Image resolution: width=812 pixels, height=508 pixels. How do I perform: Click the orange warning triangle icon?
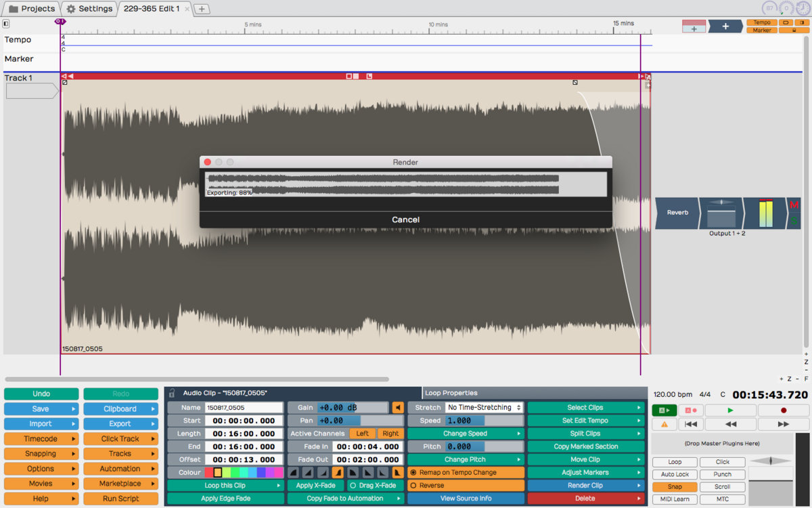(664, 424)
